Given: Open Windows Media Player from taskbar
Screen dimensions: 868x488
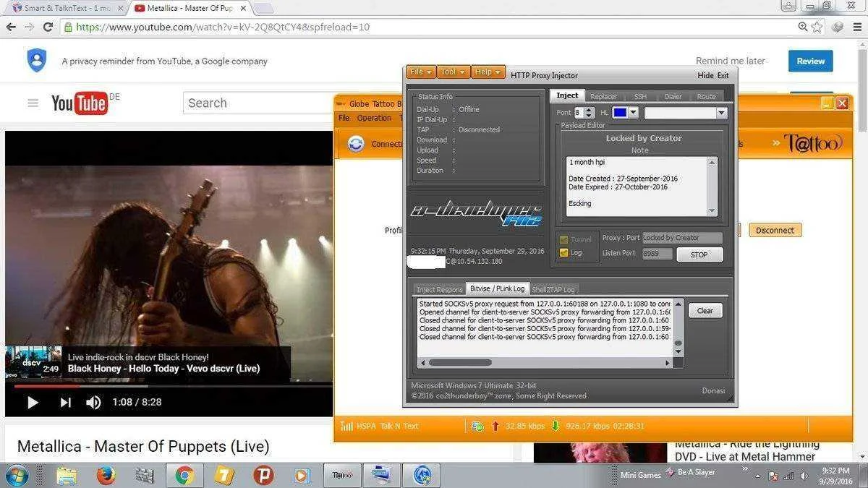Looking at the screenshot, I should tap(302, 476).
